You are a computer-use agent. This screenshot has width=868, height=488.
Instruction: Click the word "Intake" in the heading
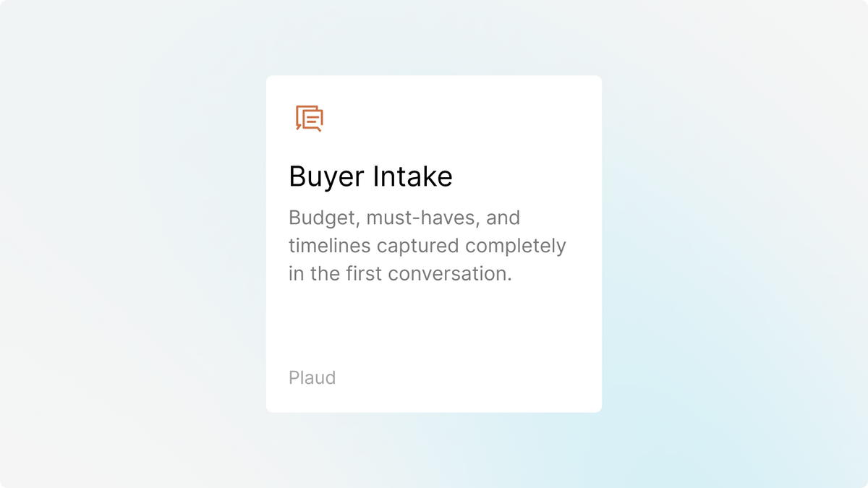point(413,176)
